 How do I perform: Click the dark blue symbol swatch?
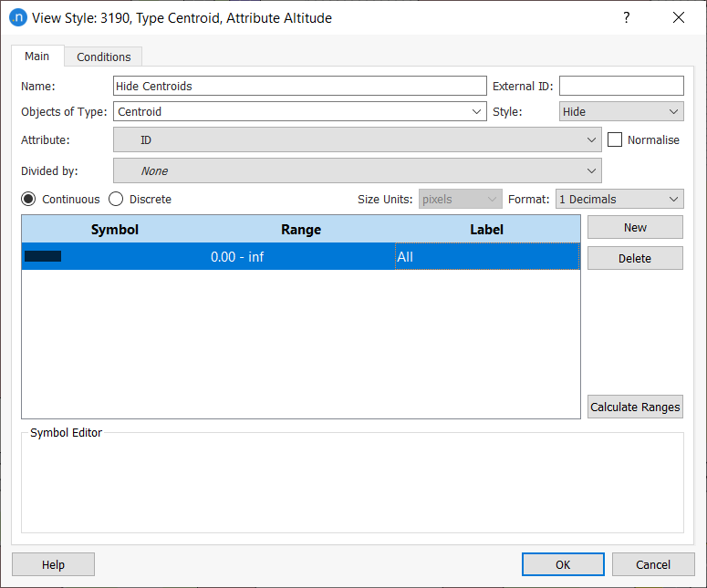(x=44, y=256)
